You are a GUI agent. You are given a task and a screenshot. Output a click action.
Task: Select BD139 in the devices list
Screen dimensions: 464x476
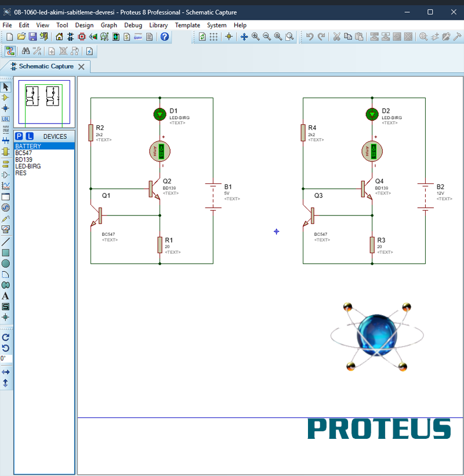tap(24, 160)
